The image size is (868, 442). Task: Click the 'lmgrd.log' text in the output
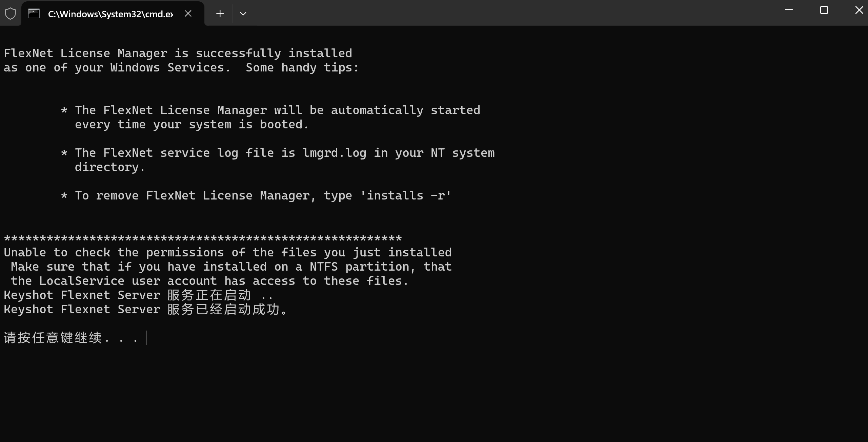point(334,153)
